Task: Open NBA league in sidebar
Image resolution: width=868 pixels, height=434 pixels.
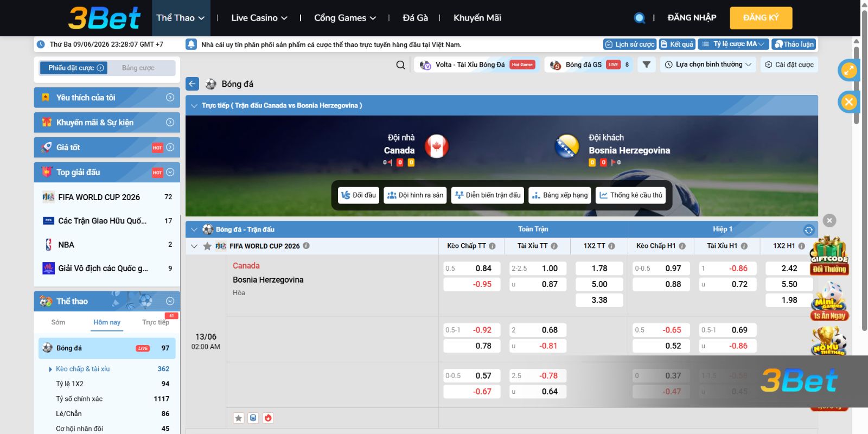Action: coord(107,245)
